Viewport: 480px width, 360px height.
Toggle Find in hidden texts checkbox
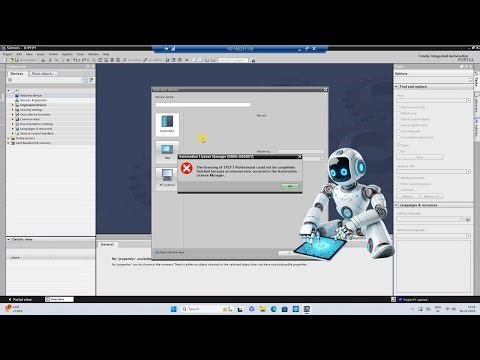398,125
